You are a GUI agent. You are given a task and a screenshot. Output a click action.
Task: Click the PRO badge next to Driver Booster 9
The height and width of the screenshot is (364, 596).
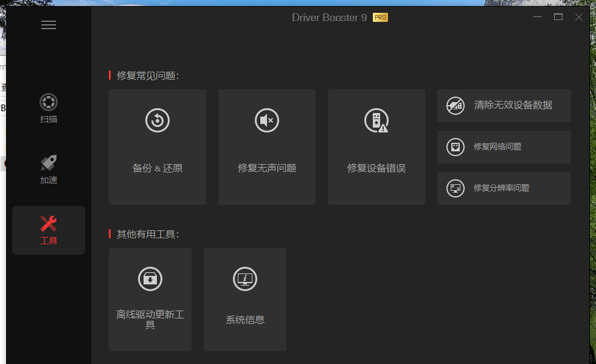click(380, 18)
